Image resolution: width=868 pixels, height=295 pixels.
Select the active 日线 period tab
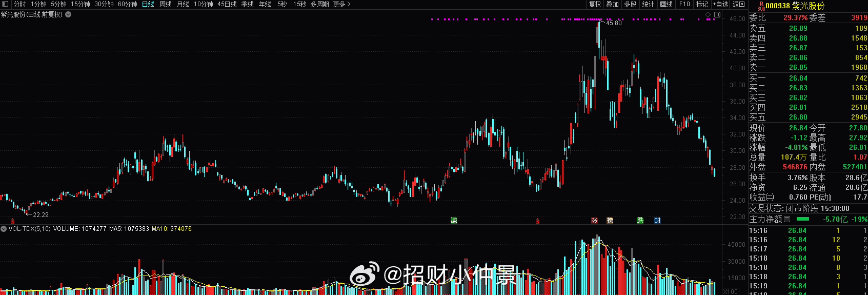coord(148,4)
